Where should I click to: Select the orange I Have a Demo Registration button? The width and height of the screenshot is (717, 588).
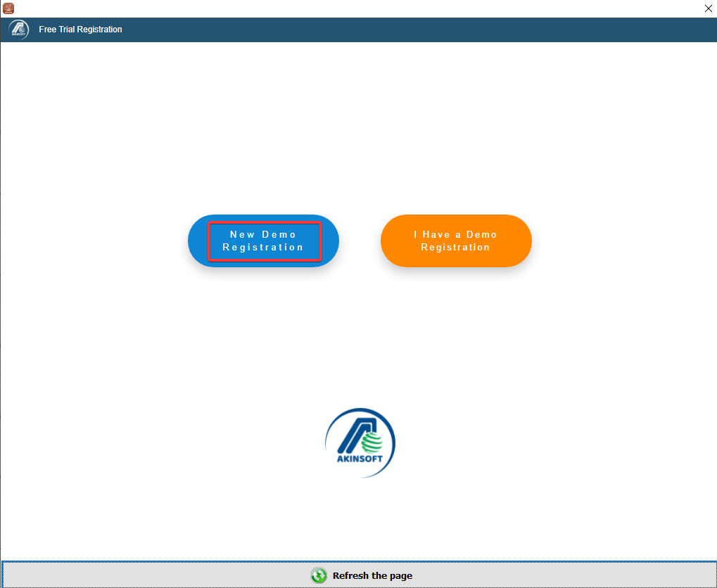point(455,241)
